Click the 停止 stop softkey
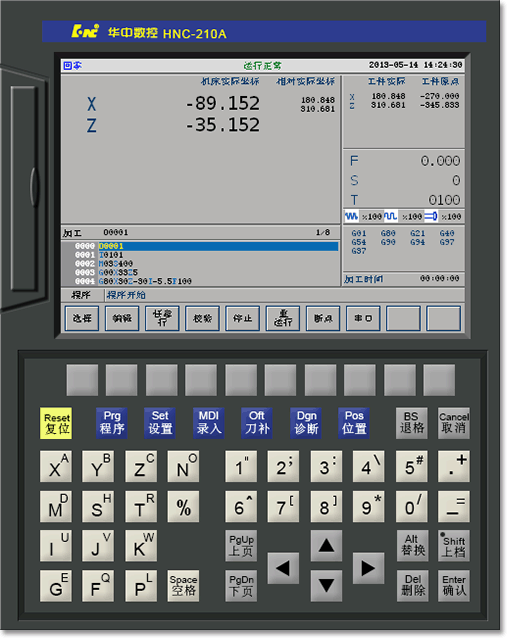 point(242,319)
